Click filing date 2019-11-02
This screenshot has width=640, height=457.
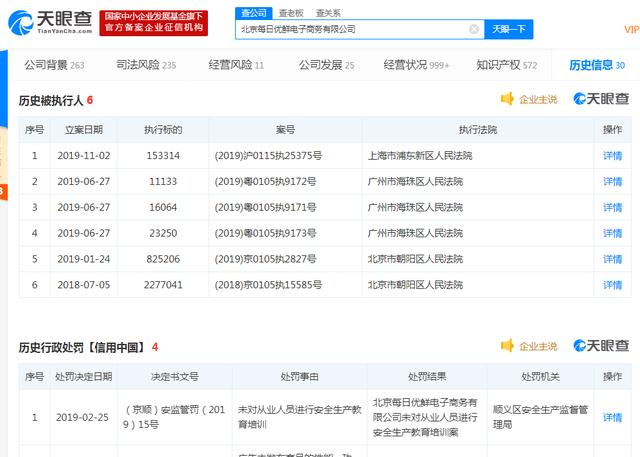pos(84,155)
